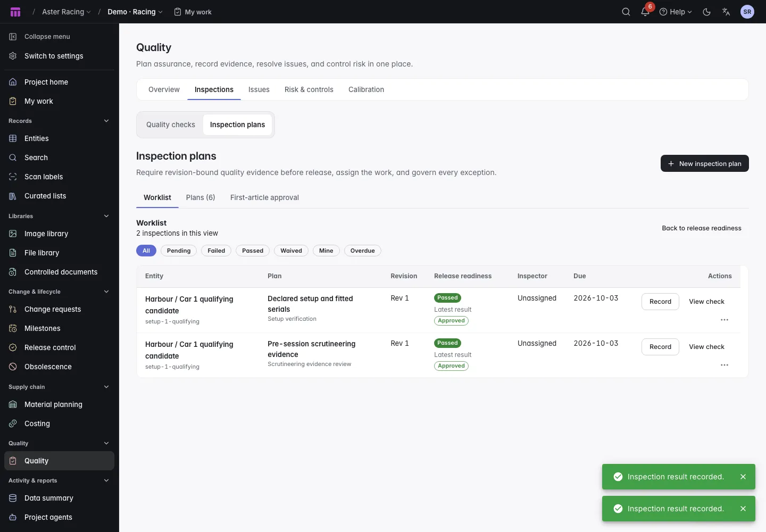
Task: Open more actions for Pre-session scrutineering row
Action: 725,365
